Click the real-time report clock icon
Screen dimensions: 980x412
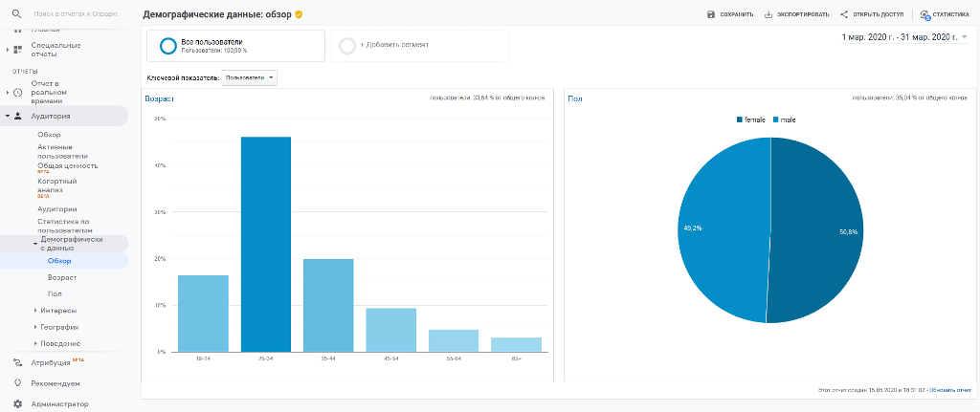[17, 92]
